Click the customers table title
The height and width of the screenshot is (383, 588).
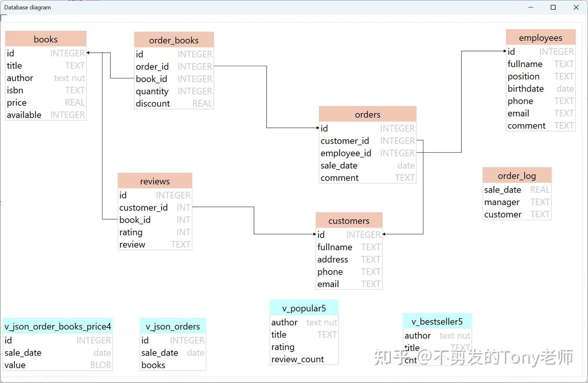pyautogui.click(x=349, y=220)
